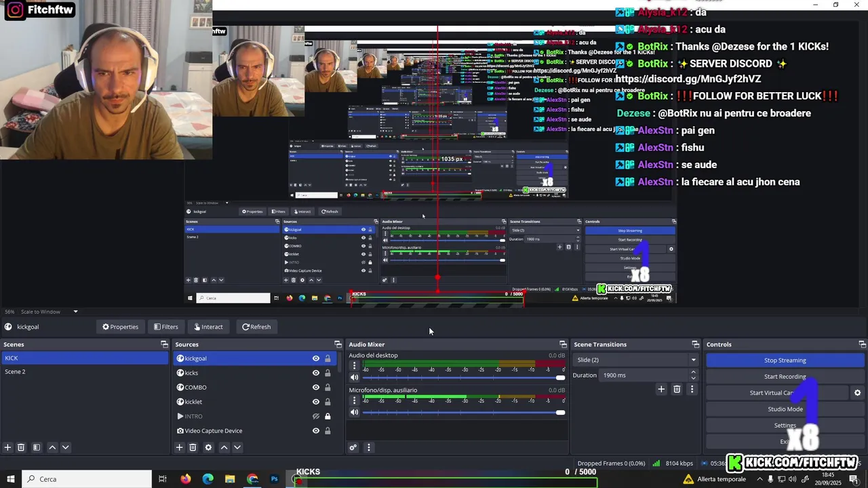868x488 pixels.
Task: Open the Audio Mixer bottom three-dot menu
Action: 369,447
